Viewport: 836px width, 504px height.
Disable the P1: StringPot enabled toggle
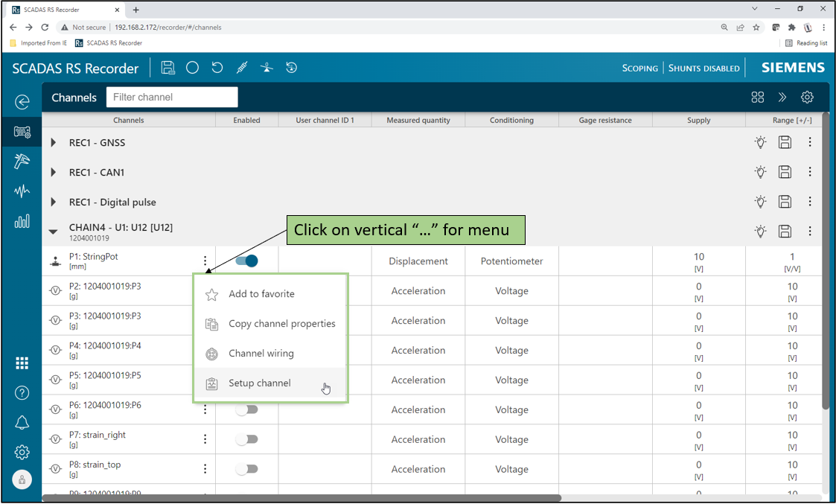[x=246, y=261]
